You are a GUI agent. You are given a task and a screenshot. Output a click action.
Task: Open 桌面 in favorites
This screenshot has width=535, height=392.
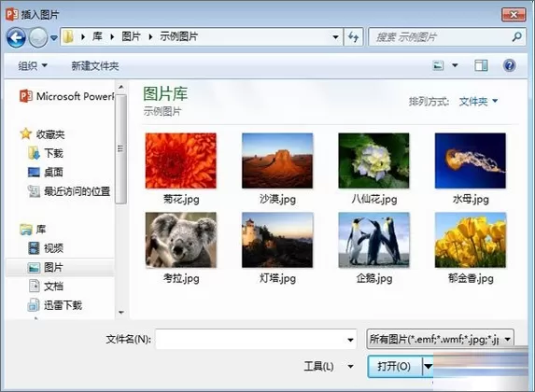(46, 172)
